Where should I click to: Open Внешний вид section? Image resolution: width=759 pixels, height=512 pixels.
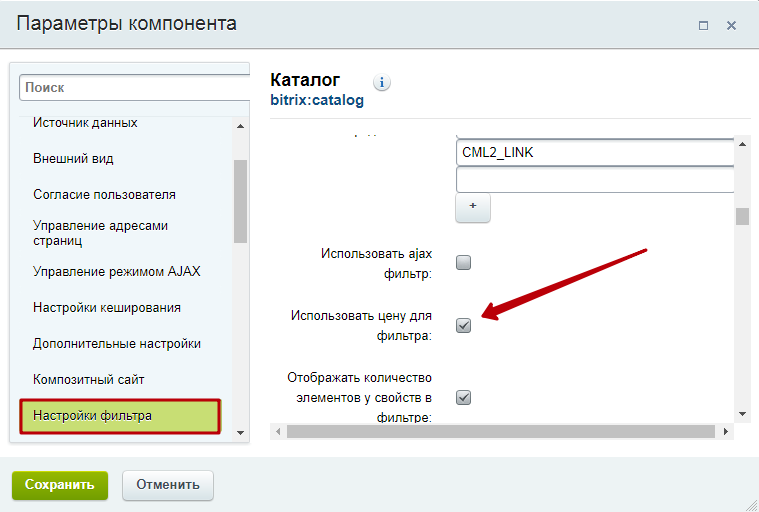coord(73,159)
